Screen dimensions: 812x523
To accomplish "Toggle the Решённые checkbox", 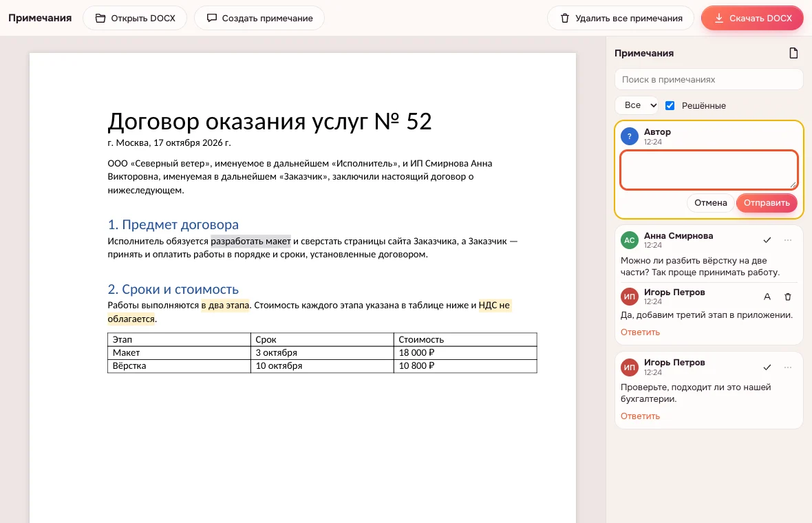I will tap(670, 106).
